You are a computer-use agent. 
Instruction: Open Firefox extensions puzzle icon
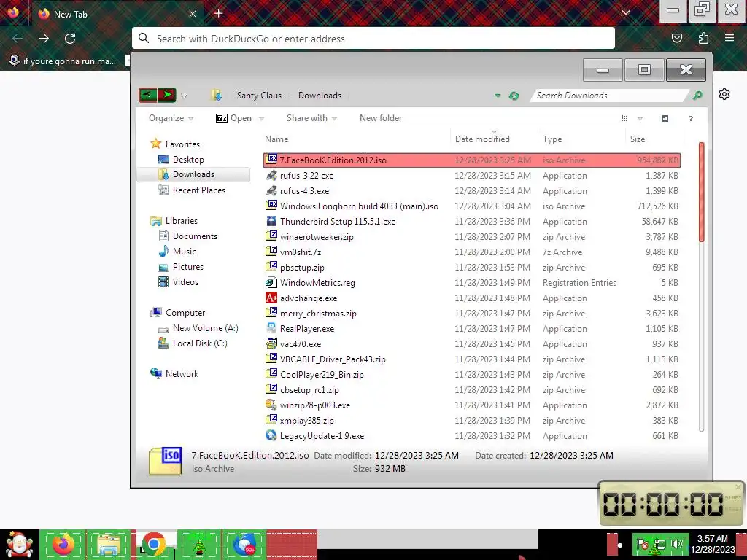[x=703, y=38]
